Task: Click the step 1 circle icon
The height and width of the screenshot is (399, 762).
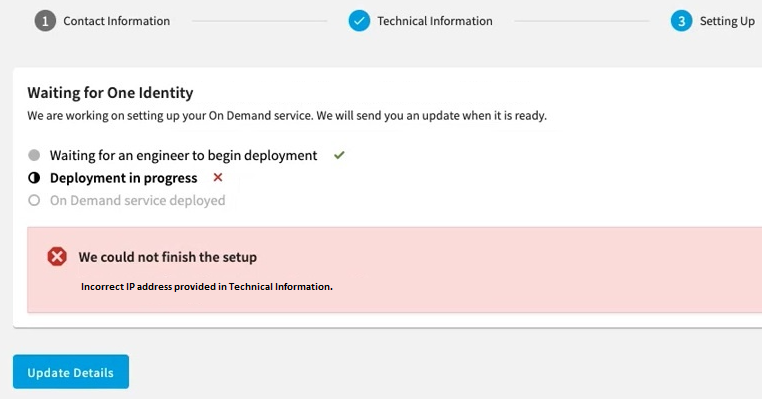Action: [45, 21]
